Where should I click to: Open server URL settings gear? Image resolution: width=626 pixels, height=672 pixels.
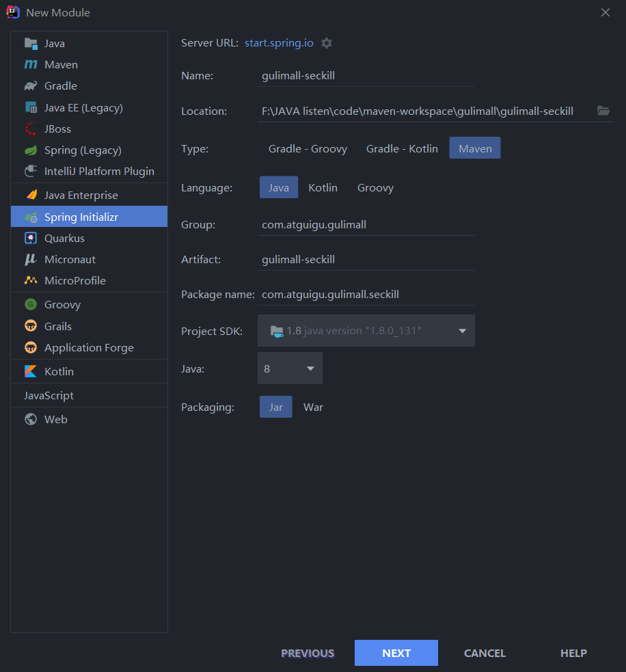327,43
